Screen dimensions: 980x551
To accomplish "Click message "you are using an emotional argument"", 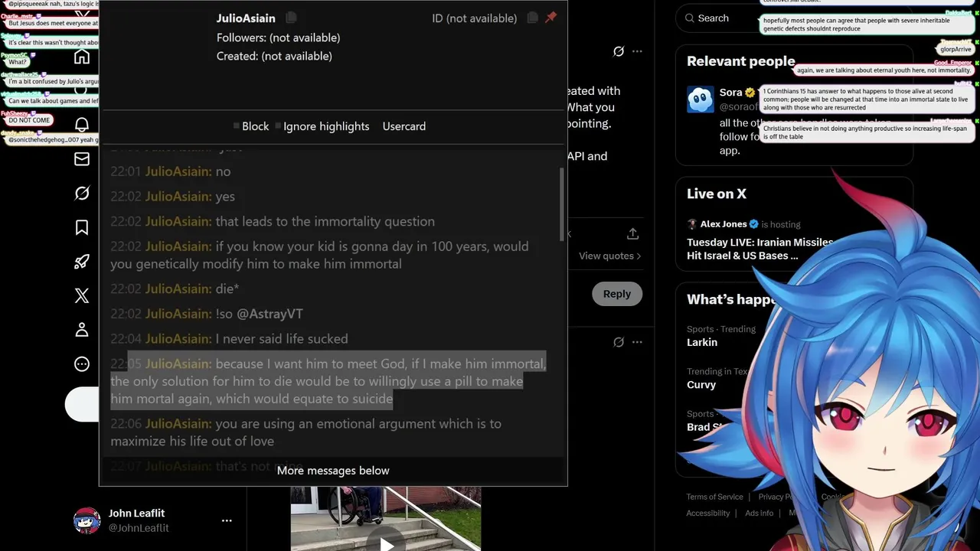I will 306,432.
